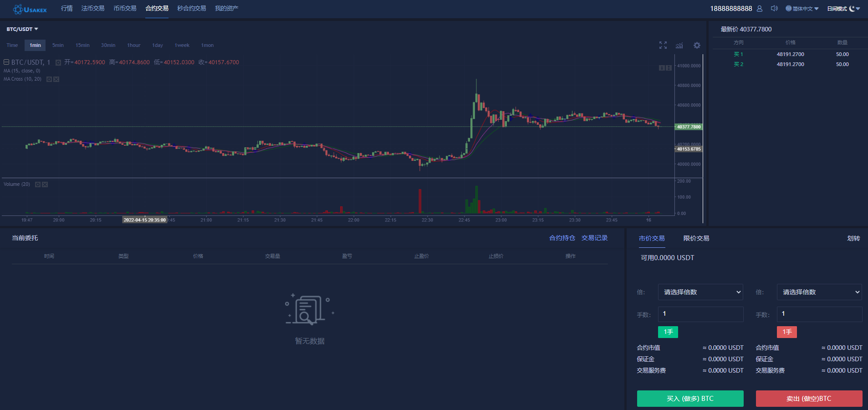The height and width of the screenshot is (410, 868).
Task: Open the indicators panel icon
Action: pos(679,45)
